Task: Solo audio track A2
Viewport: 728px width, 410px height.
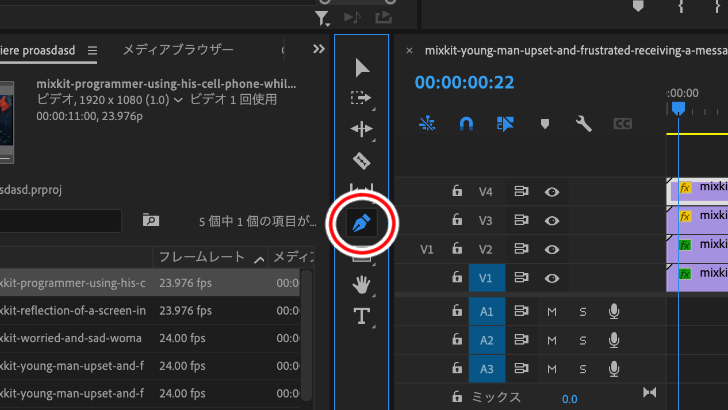Action: click(583, 340)
